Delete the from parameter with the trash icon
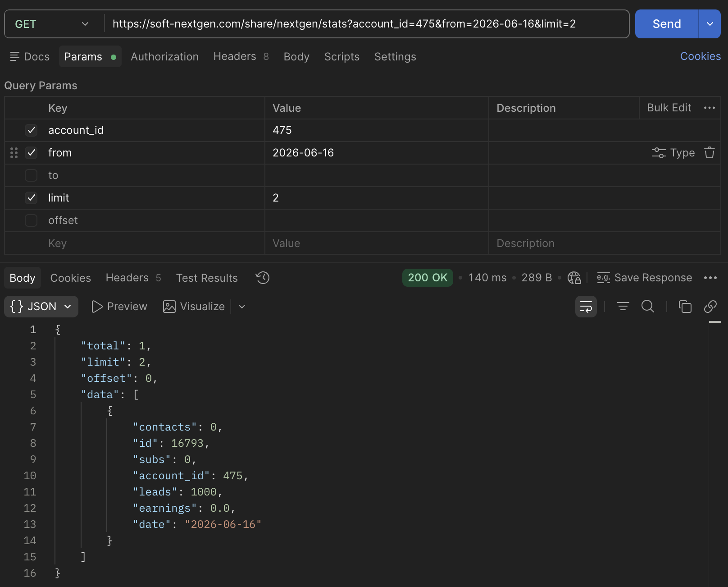 (710, 153)
